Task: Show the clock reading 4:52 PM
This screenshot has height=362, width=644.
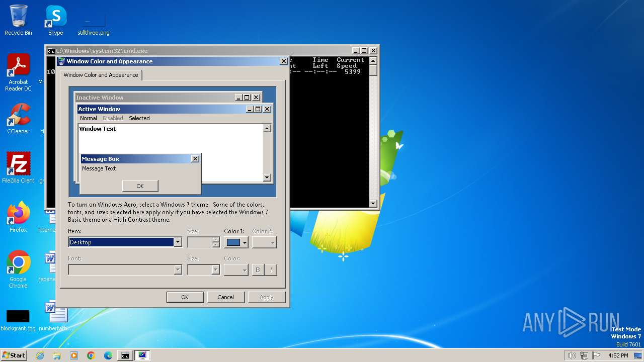Action: click(x=618, y=355)
